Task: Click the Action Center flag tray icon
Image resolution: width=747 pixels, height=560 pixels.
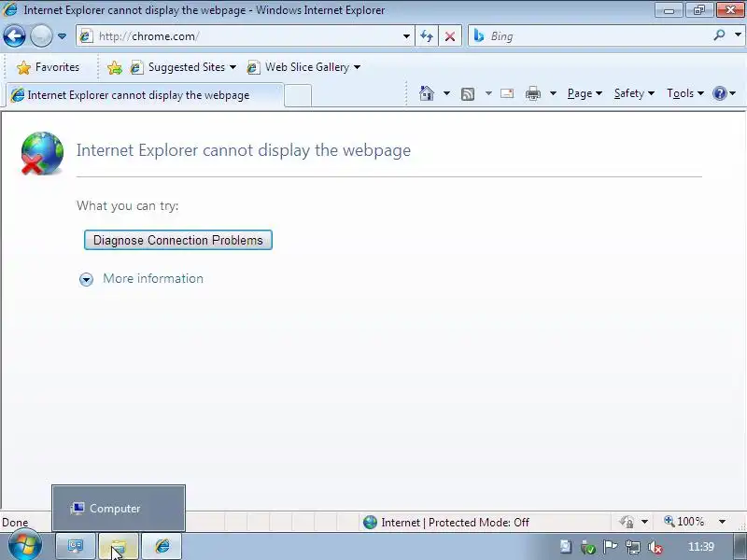Action: 611,547
